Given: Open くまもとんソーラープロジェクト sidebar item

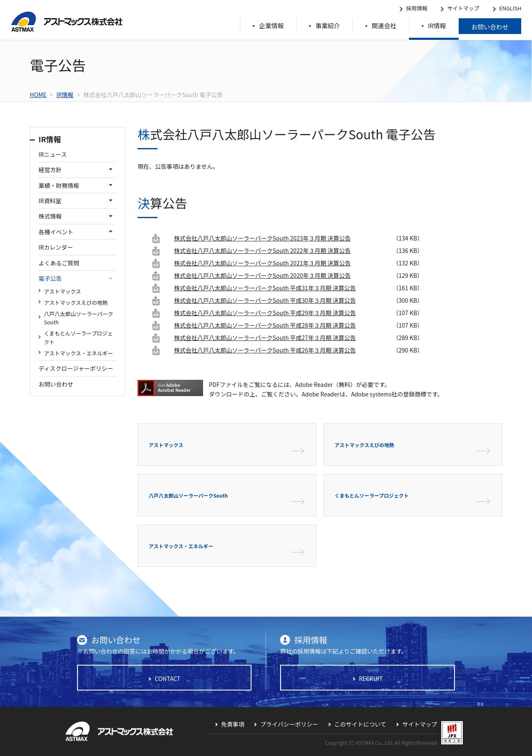Looking at the screenshot, I should point(78,338).
